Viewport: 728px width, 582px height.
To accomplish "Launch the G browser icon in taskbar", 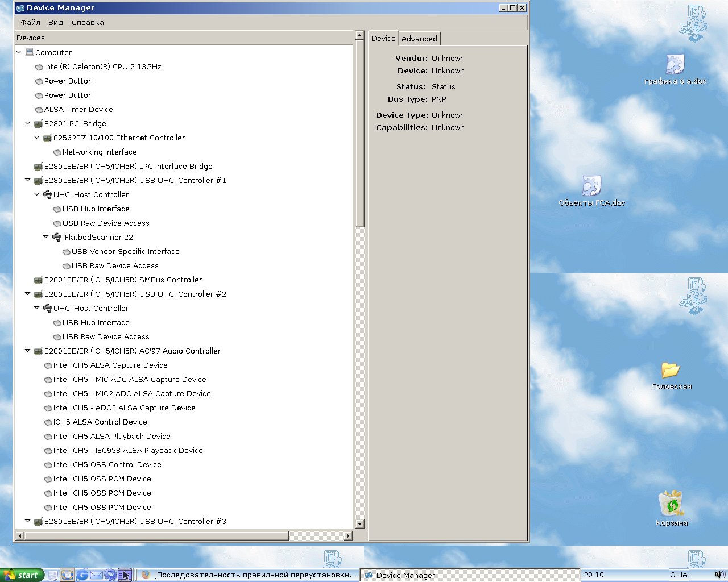I will pos(82,575).
